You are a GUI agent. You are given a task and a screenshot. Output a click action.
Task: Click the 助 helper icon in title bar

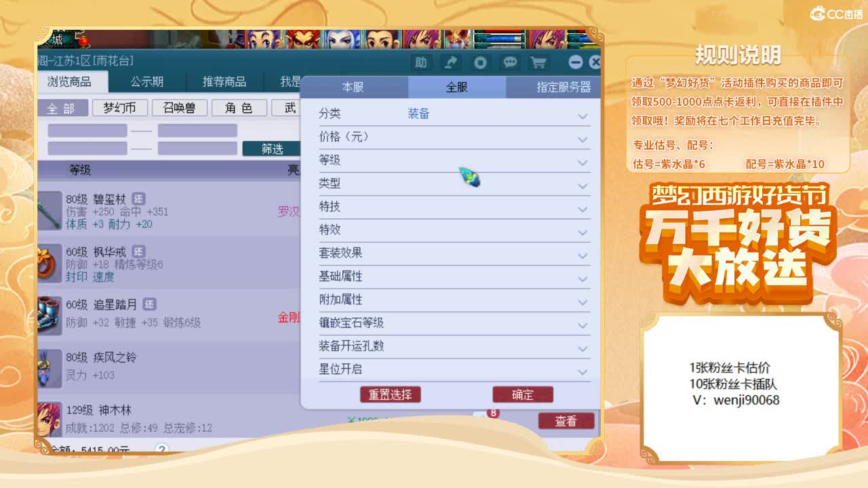coord(421,62)
